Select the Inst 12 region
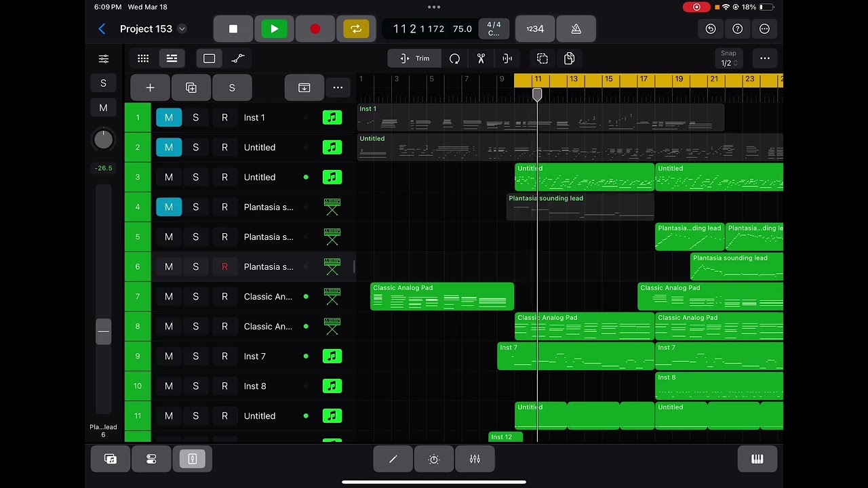 506,436
